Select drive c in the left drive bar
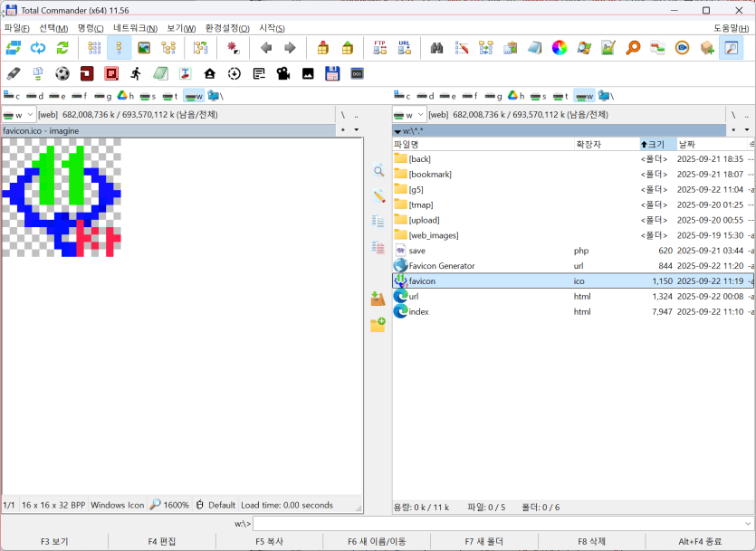 12,96
